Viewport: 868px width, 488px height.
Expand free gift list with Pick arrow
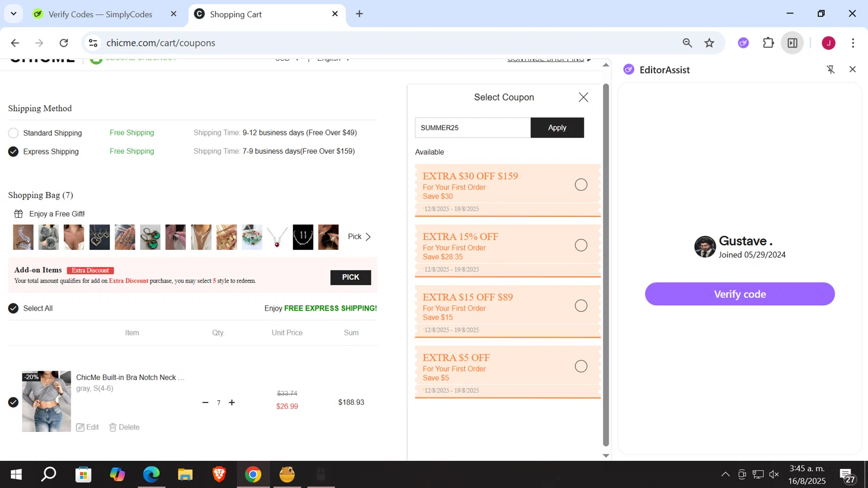(x=359, y=236)
